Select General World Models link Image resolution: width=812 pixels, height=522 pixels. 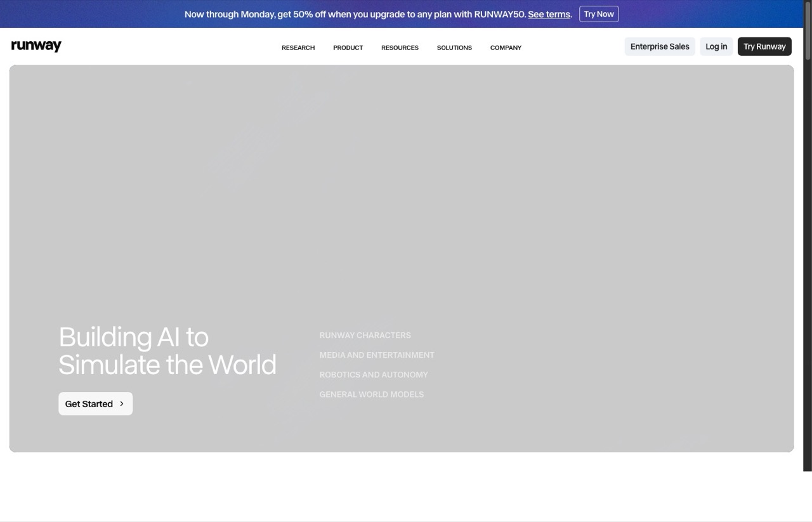pyautogui.click(x=372, y=394)
